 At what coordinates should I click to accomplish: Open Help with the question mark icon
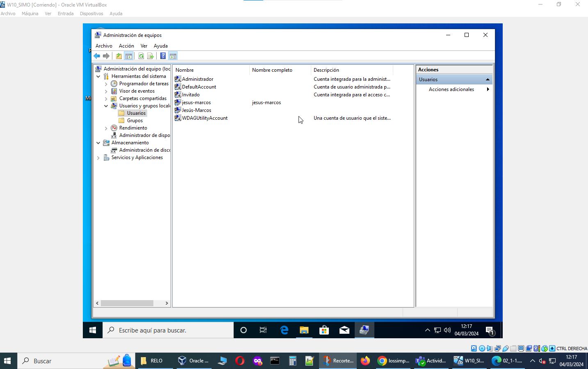[x=163, y=56]
